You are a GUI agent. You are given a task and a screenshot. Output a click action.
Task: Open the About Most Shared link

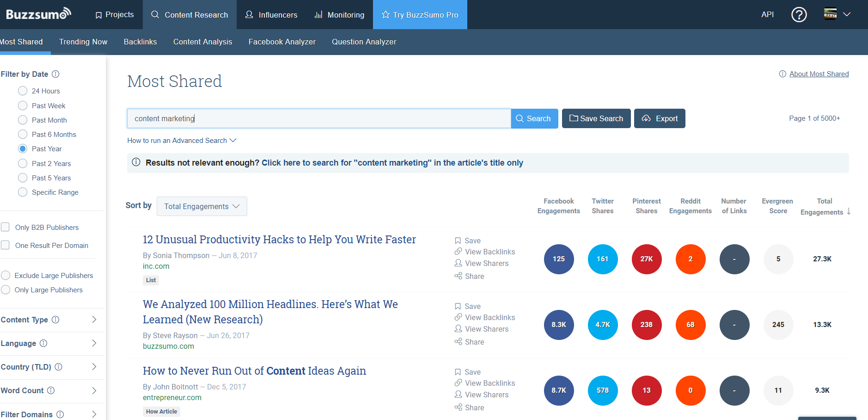pos(819,74)
